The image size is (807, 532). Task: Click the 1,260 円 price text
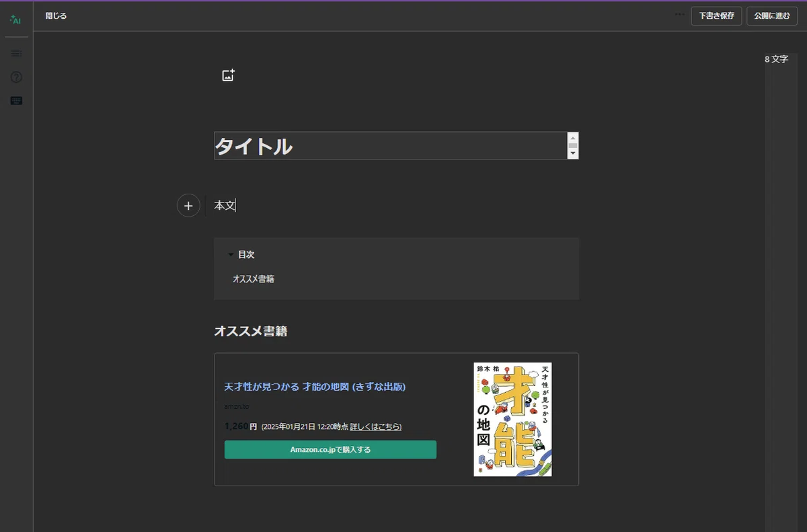(241, 426)
